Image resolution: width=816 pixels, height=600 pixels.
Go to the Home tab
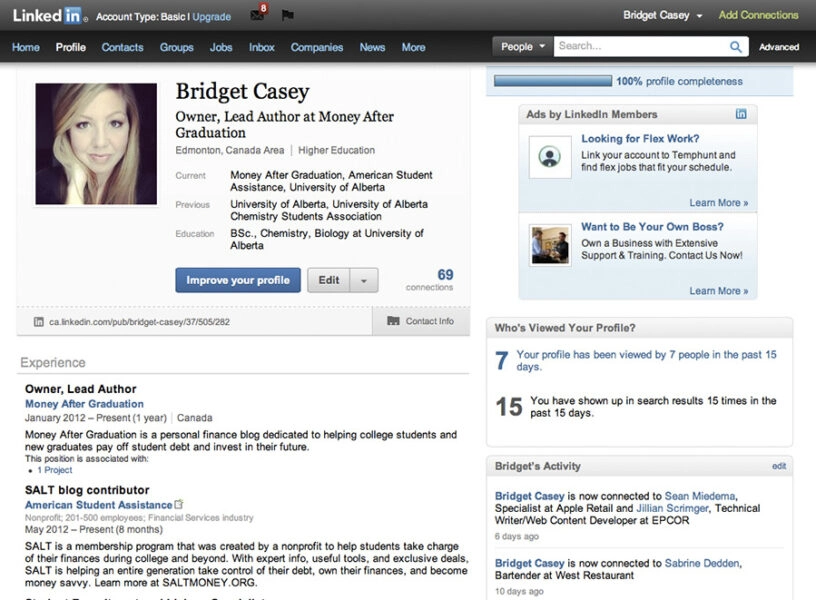(x=26, y=47)
